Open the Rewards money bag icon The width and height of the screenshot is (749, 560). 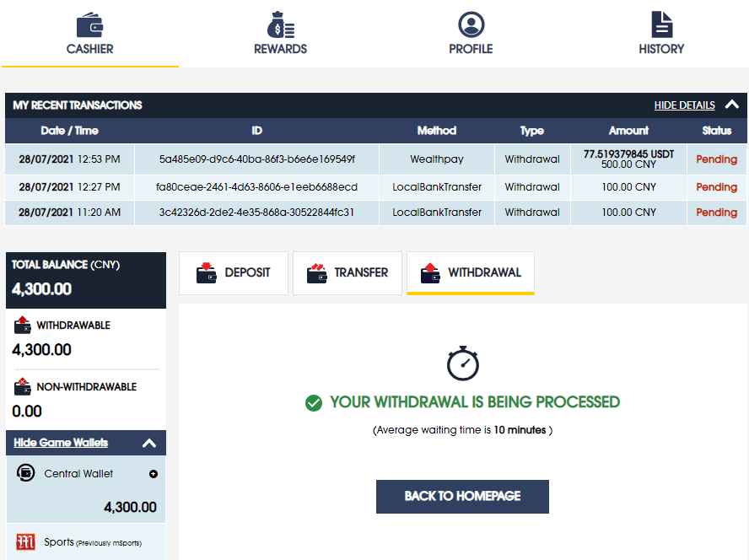(x=280, y=24)
